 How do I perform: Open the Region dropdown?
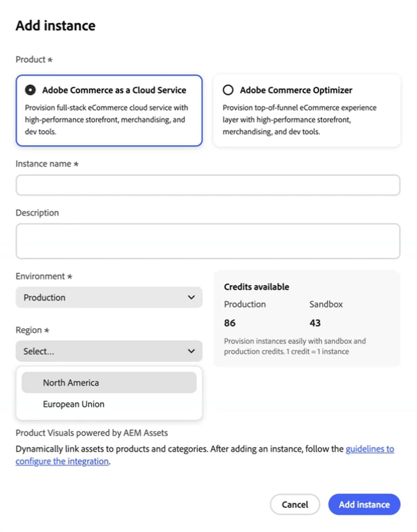[108, 351]
